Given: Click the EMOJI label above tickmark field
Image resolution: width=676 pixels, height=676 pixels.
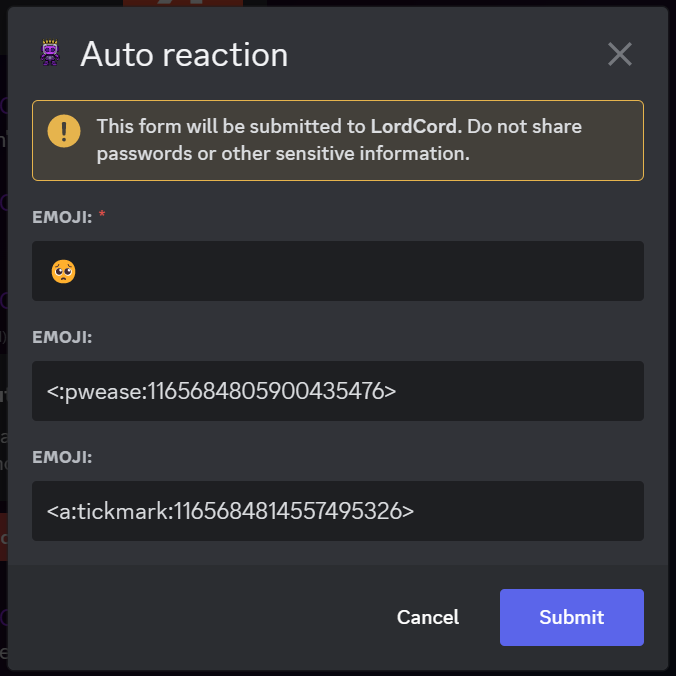Looking at the screenshot, I should 62,457.
